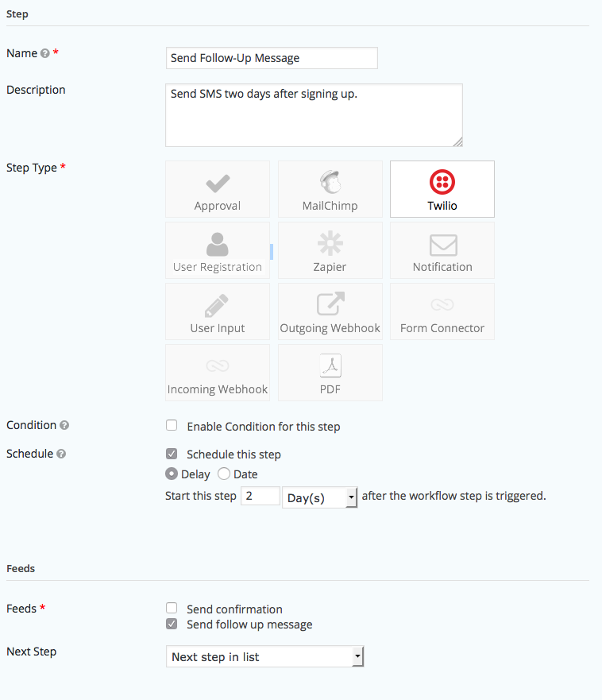The height and width of the screenshot is (700, 602).
Task: Click the 'Enable Condition for this step' label
Action: coord(264,427)
